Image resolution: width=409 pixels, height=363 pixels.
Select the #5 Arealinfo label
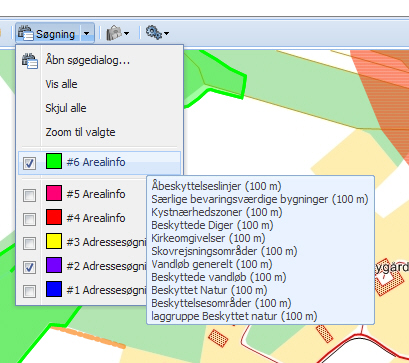coord(96,194)
